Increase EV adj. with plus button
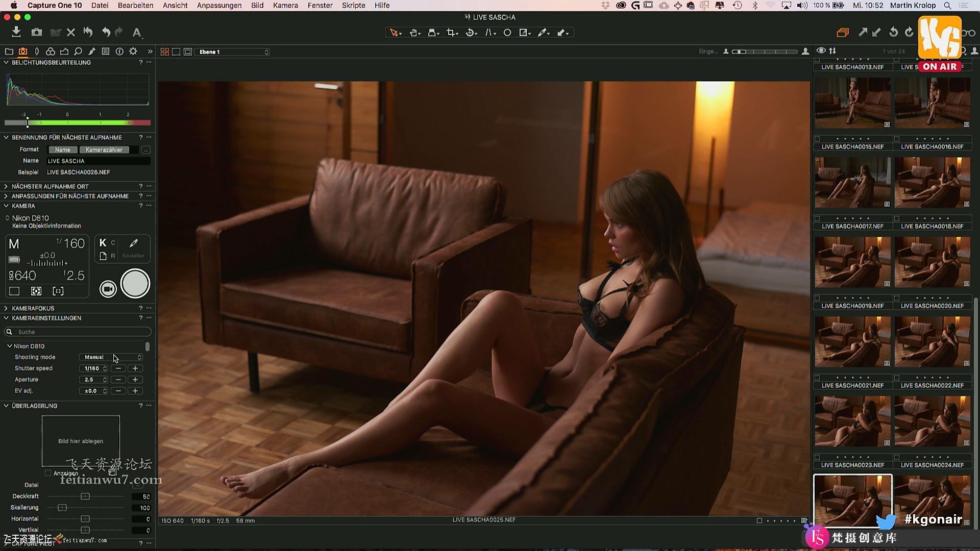 pos(135,391)
